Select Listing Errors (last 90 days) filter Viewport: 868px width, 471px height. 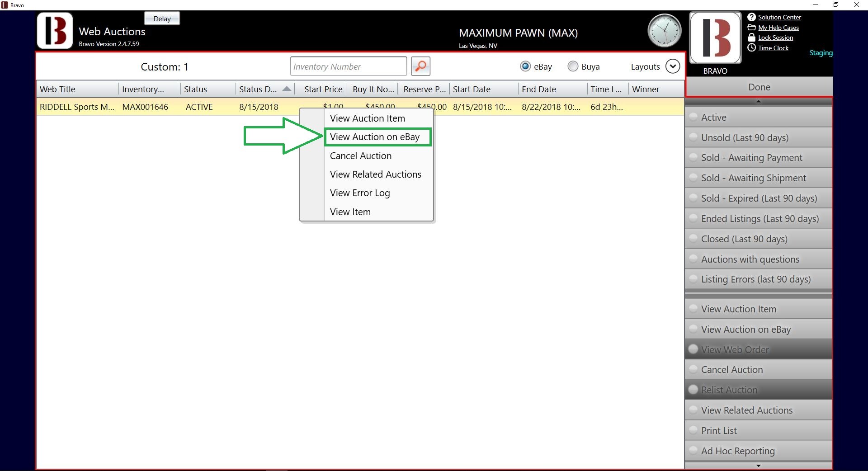coord(759,279)
